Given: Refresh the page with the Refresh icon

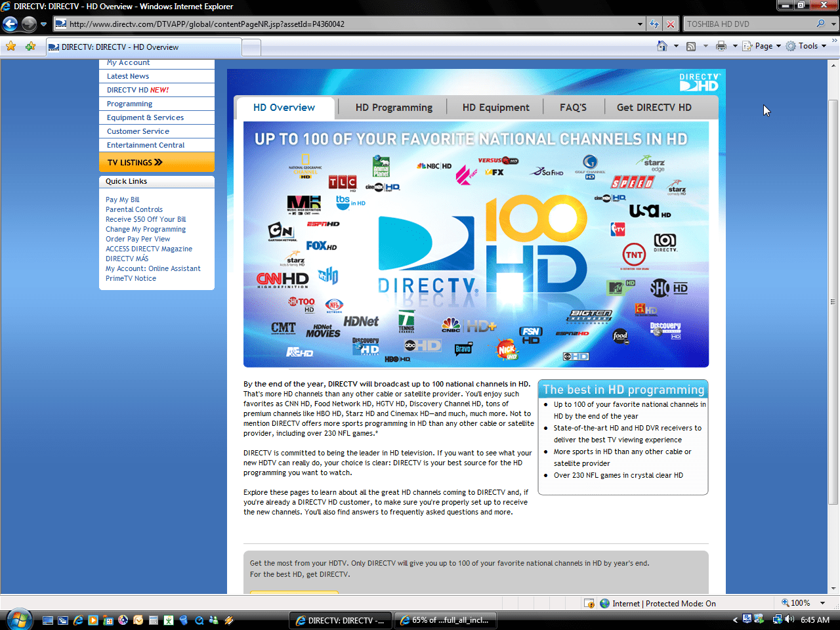Looking at the screenshot, I should coord(654,24).
